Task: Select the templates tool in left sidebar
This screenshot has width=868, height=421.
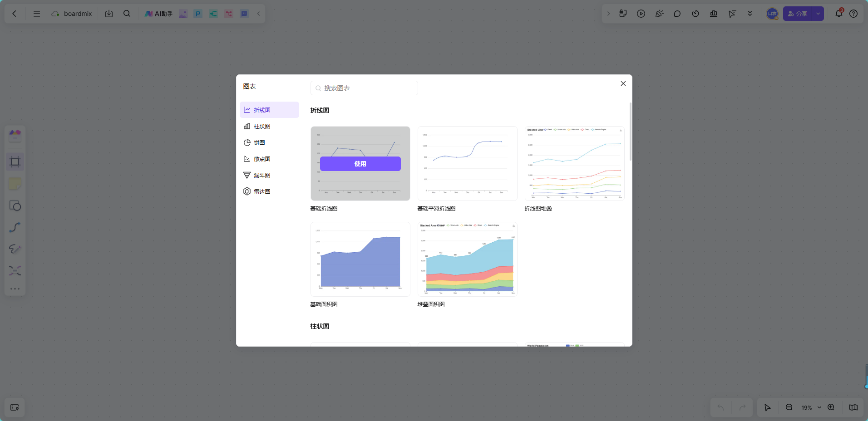Action: click(15, 136)
